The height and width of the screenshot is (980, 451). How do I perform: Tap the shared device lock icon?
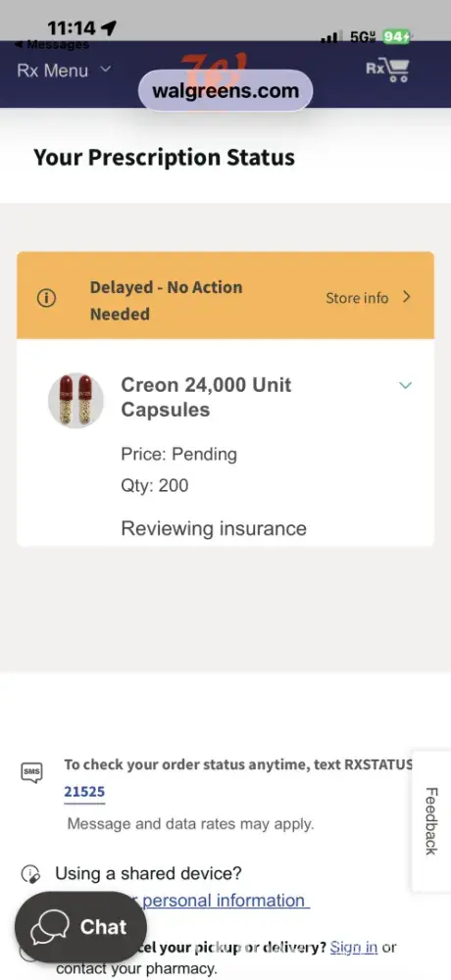(x=30, y=873)
